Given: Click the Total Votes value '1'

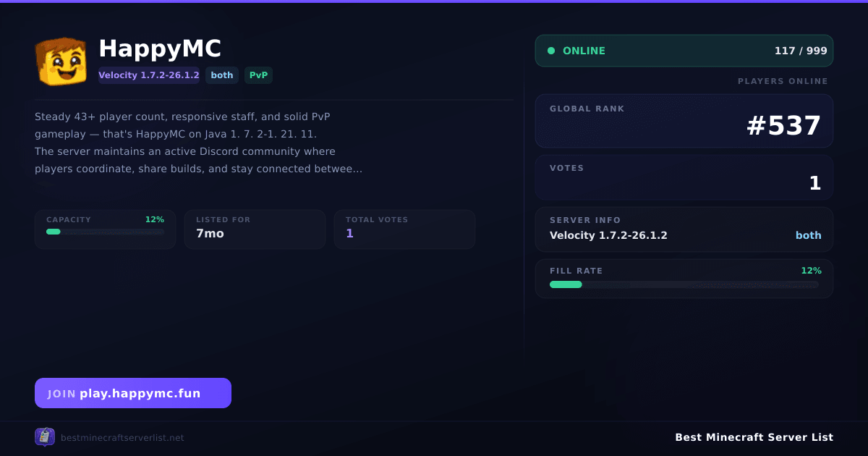Looking at the screenshot, I should pos(349,233).
